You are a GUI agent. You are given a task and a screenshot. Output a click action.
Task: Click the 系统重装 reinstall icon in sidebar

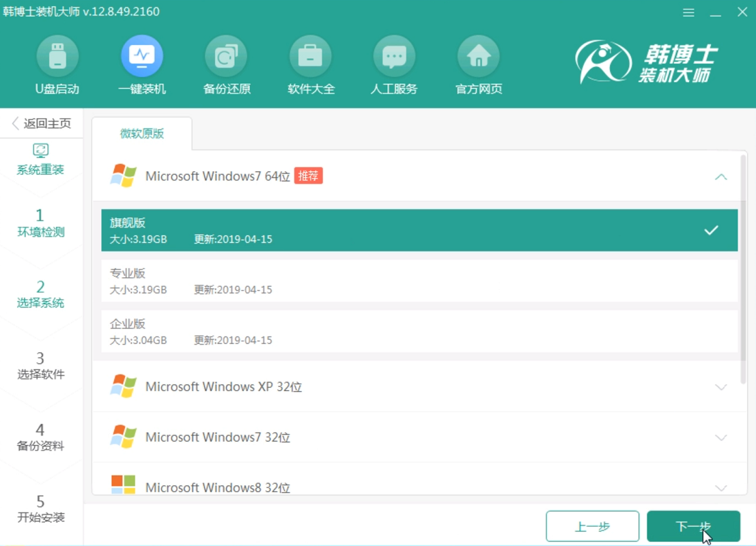pos(40,150)
